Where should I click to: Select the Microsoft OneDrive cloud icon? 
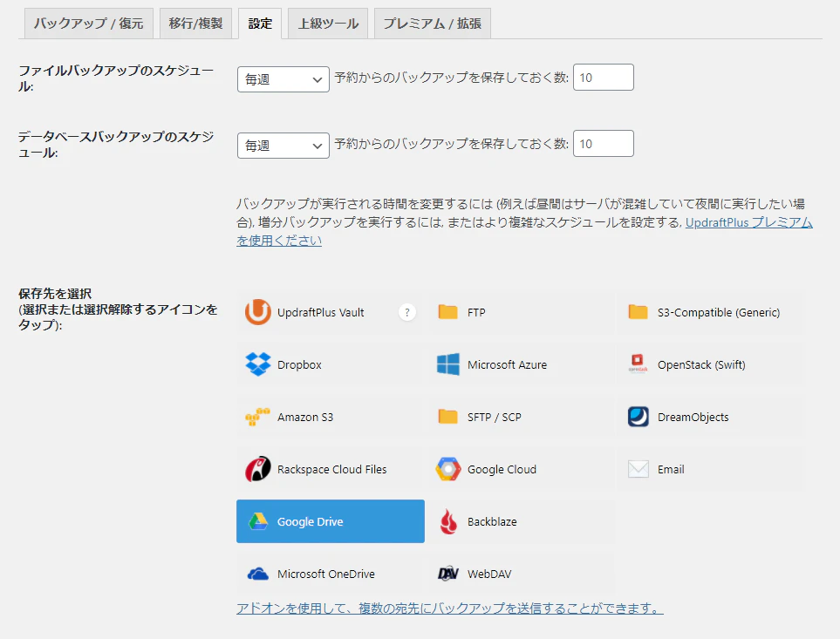coord(257,574)
